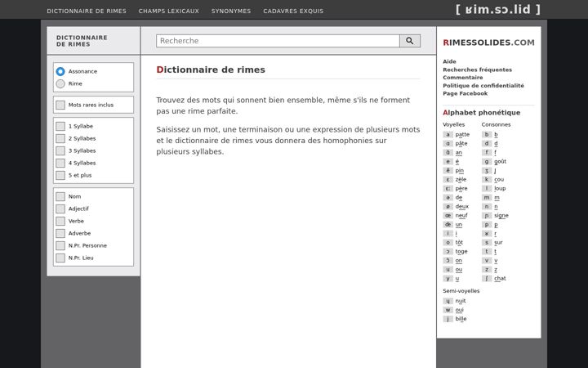Insert phonetic vowel for 'pâte'
This screenshot has width=588, height=368.
448,143
